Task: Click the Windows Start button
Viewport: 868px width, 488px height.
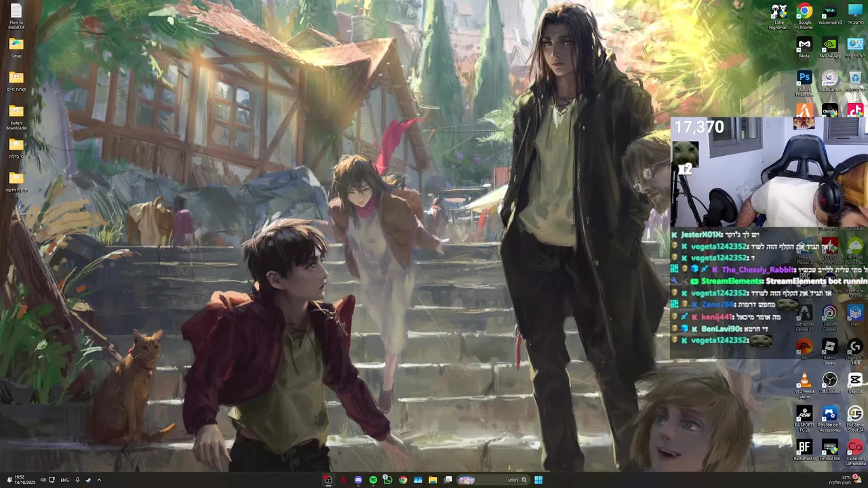Action: click(x=538, y=480)
